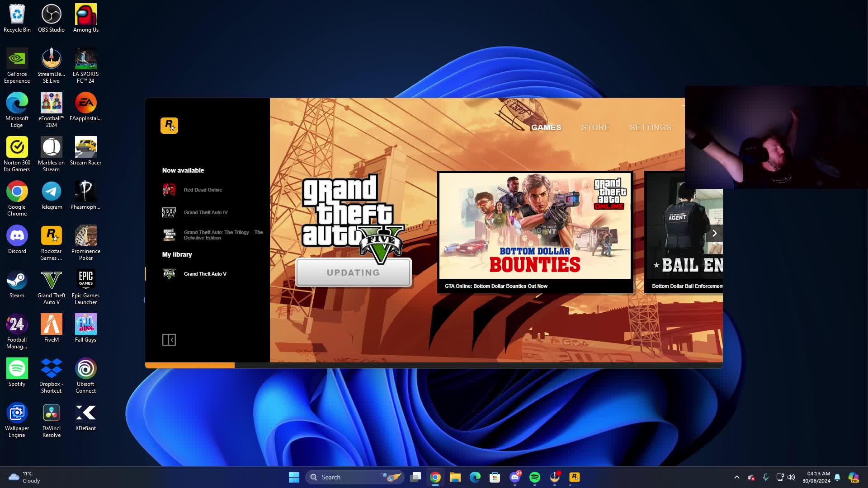Select Stream Racer desktop icon
Viewport: 868px width, 488px height.
86,151
